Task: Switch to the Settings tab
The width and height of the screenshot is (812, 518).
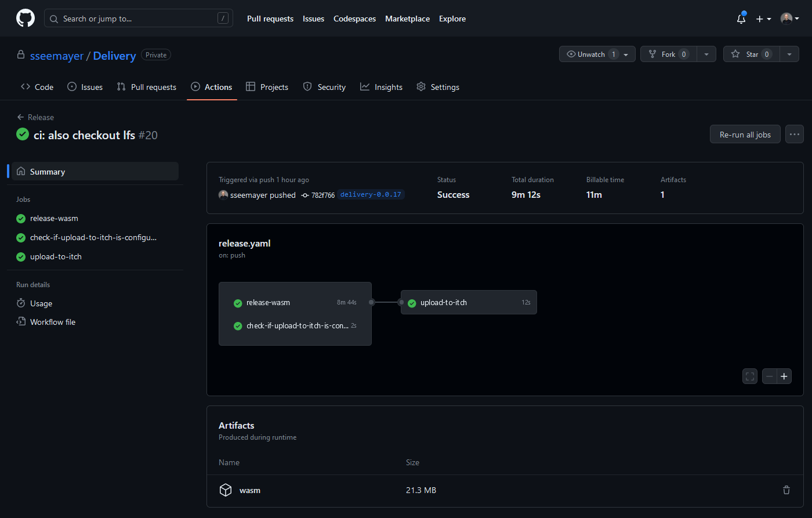Action: (438, 87)
